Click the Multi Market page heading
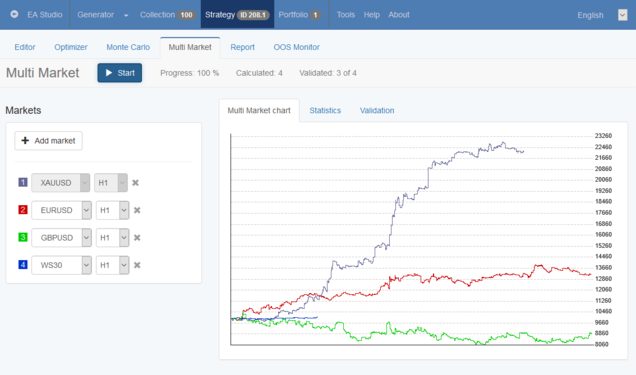This screenshot has width=636, height=375. 43,73
